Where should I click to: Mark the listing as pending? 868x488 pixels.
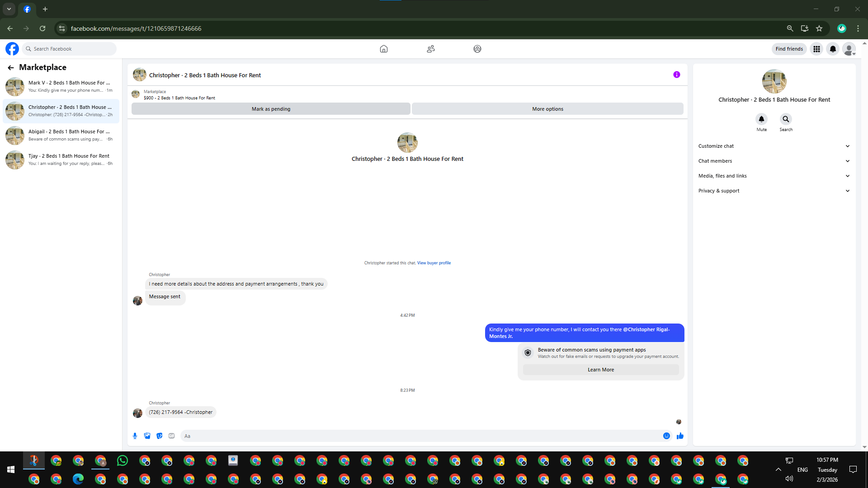click(x=271, y=109)
